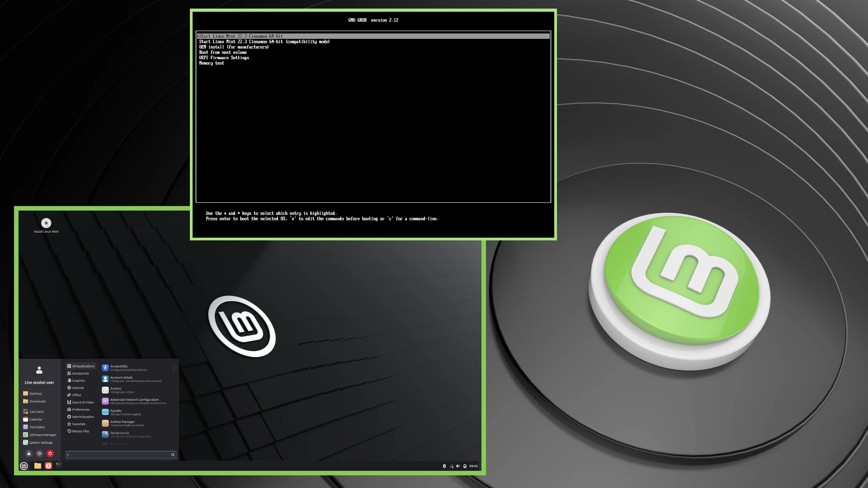Click the battery power tray icon
The height and width of the screenshot is (488, 868).
pyautogui.click(x=465, y=466)
